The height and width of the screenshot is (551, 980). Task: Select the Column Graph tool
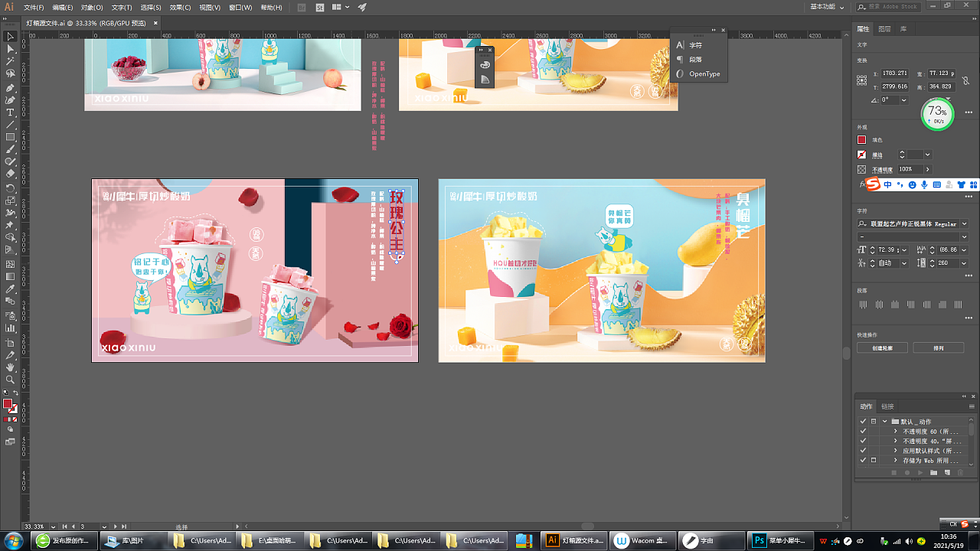point(11,328)
